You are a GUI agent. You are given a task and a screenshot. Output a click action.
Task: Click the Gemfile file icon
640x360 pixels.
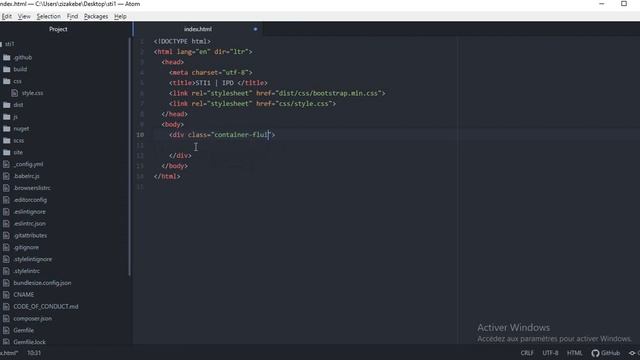(6, 330)
